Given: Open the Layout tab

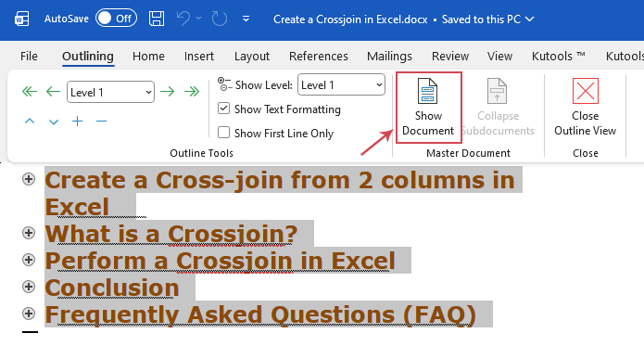Looking at the screenshot, I should pos(252,56).
